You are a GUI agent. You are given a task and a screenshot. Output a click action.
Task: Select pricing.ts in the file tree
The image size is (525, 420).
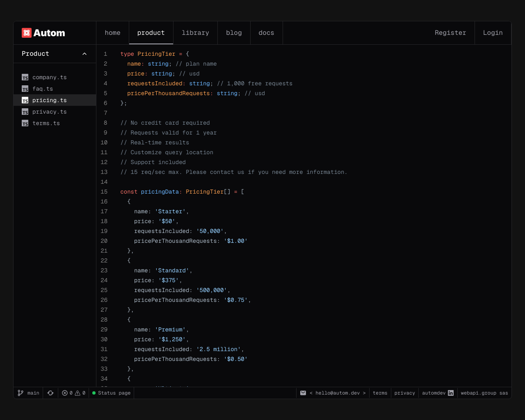pyautogui.click(x=55, y=100)
